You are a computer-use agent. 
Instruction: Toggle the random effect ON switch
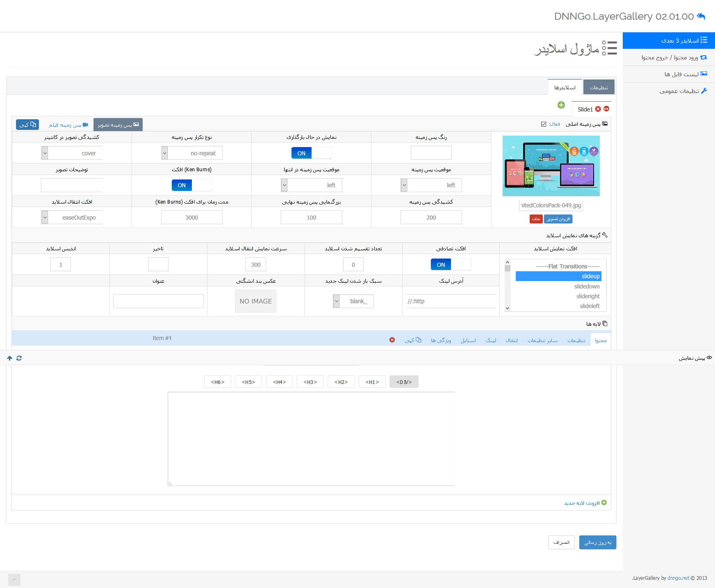point(451,265)
